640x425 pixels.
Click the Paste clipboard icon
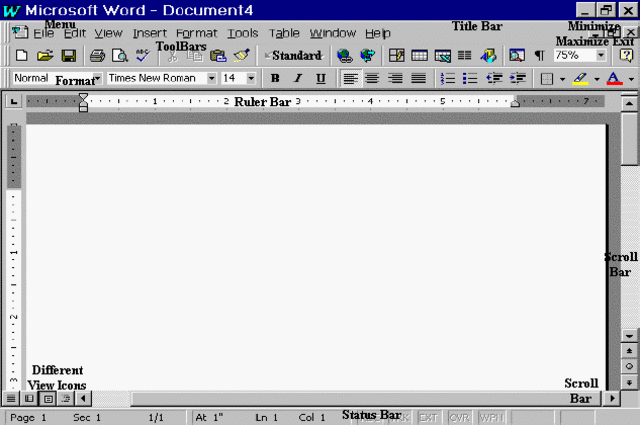click(x=218, y=55)
